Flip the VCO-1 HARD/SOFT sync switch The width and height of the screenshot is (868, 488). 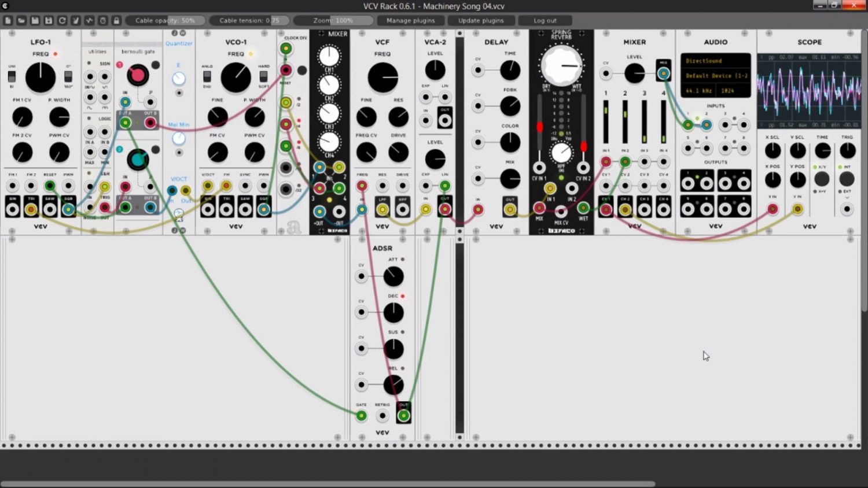click(x=264, y=76)
